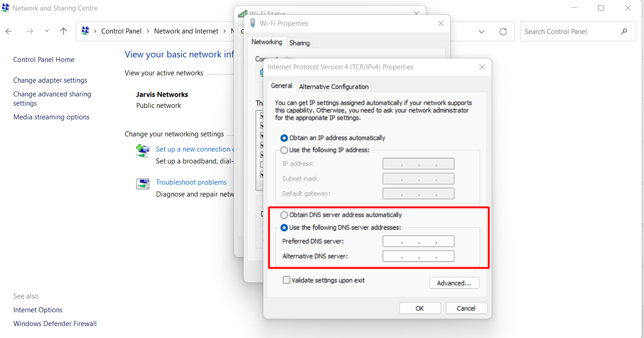The height and width of the screenshot is (338, 644).
Task: Refresh the Control Panel view
Action: coord(503,32)
